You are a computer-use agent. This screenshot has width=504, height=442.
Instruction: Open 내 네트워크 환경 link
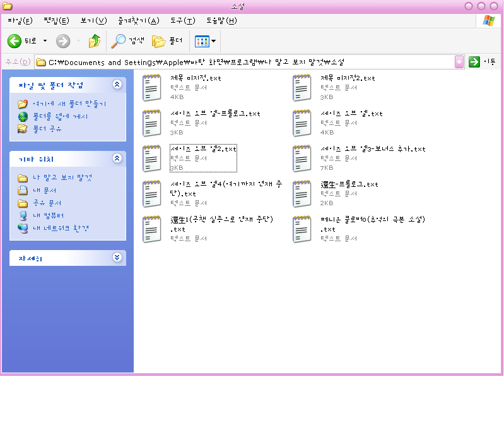click(x=61, y=228)
